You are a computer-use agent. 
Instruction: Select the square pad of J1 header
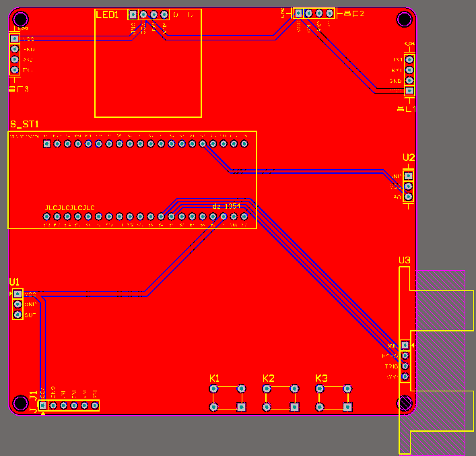pos(43,405)
